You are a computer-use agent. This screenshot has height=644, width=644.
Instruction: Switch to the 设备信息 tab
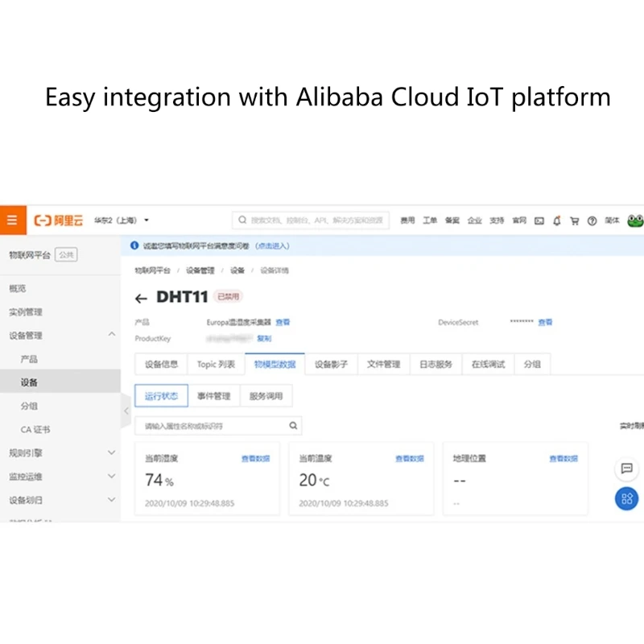[x=161, y=364]
